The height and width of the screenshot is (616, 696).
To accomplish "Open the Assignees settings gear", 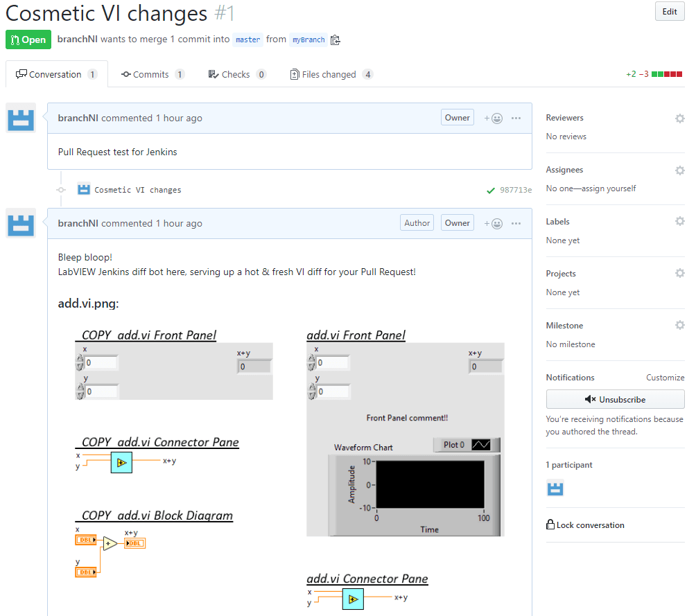I will point(679,170).
